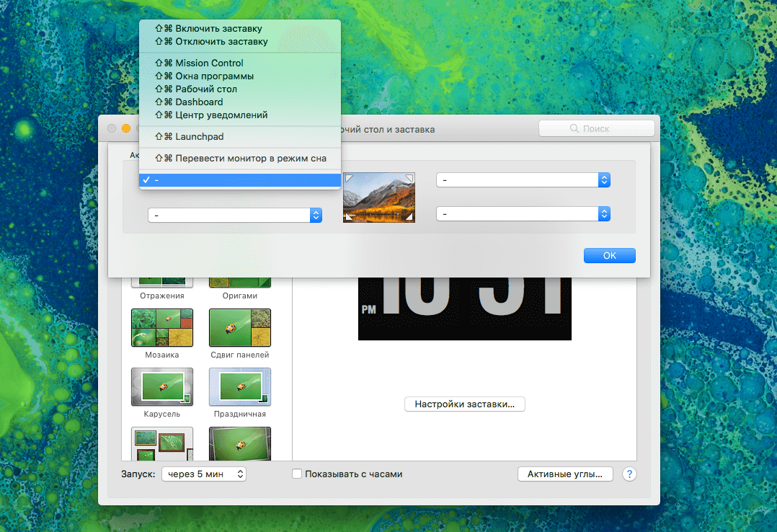Image resolution: width=777 pixels, height=532 pixels.
Task: Enable Показывать с часами checkbox
Action: pyautogui.click(x=296, y=474)
